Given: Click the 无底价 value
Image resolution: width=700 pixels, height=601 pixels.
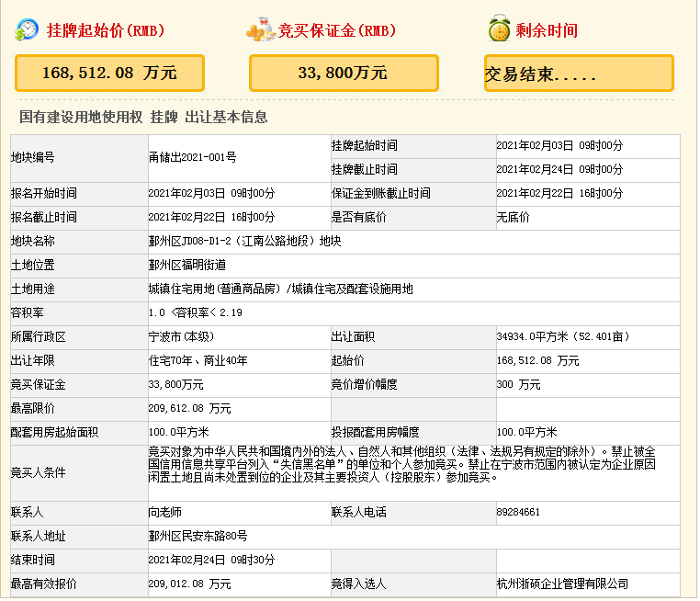Looking at the screenshot, I should pos(513,218).
